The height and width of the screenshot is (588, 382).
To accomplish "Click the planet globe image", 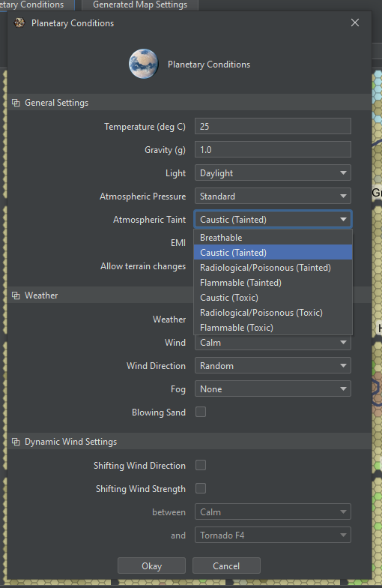I will tap(144, 64).
